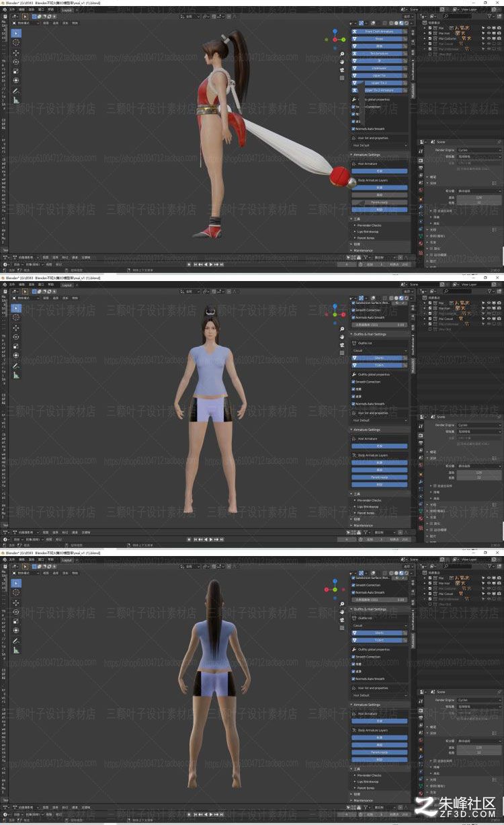The width and height of the screenshot is (504, 825).
Task: Adjust auto smooth angle slider in front-view window
Action: coord(380,325)
